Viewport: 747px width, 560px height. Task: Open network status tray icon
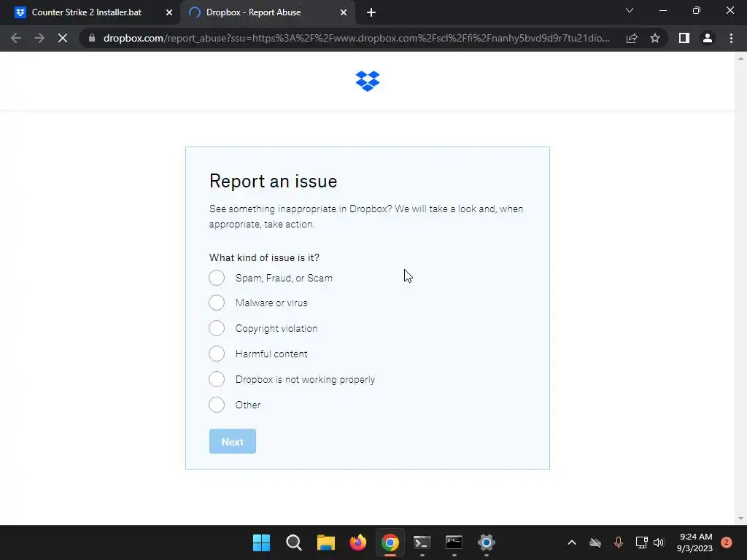[641, 542]
